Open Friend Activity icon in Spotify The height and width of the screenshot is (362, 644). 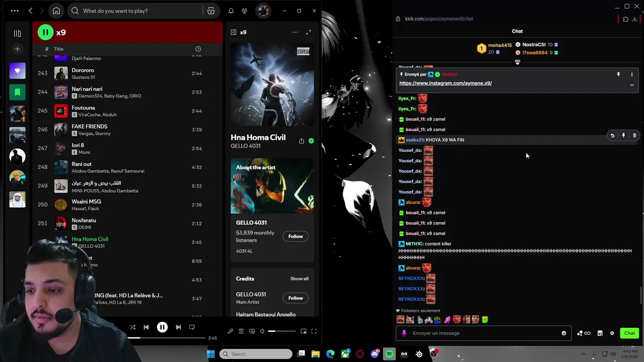(245, 11)
